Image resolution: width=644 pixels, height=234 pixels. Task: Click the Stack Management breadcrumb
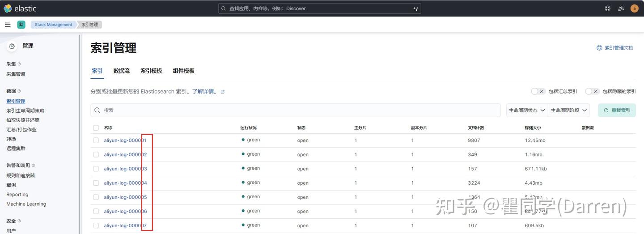[53, 25]
